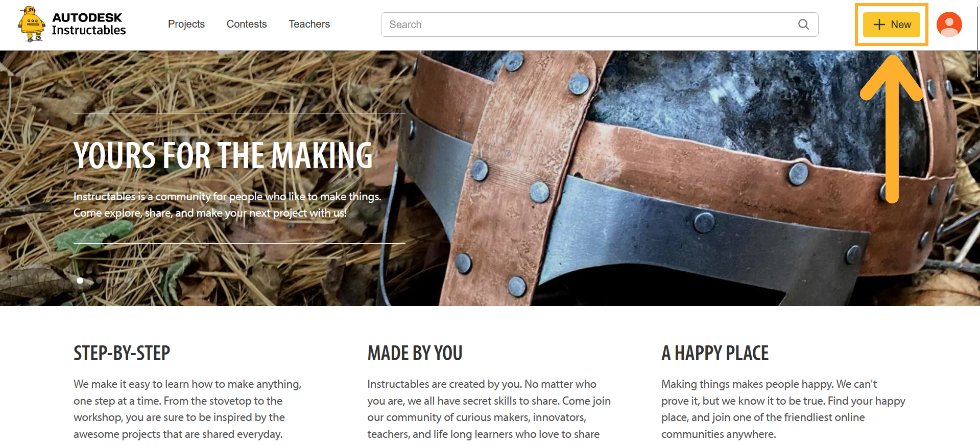Click the YOURS FOR THE MAKING headline
The height and width of the screenshot is (445, 980).
pos(223,155)
